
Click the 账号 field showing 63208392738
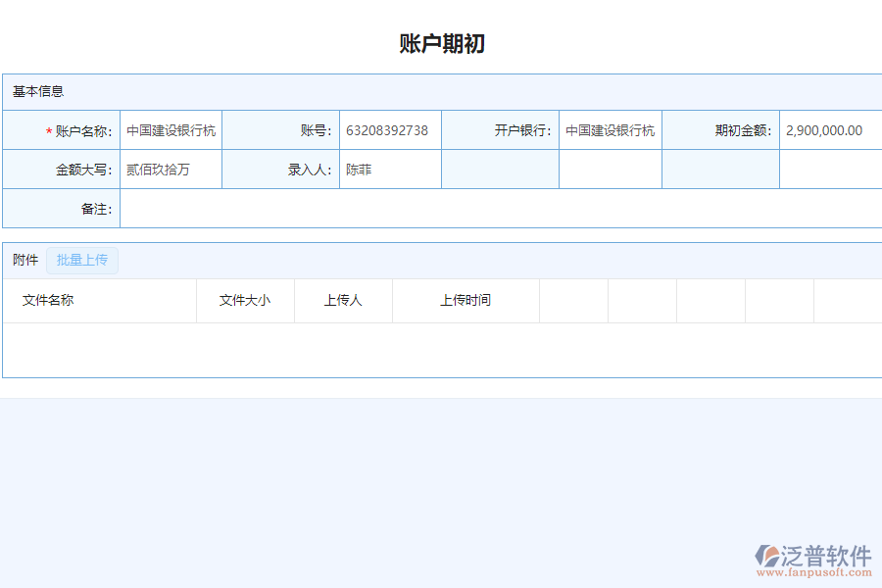389,130
